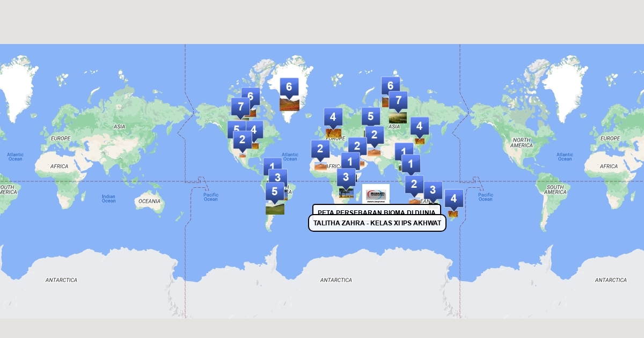Click marker 5 over western Russia
Image resolution: width=644 pixels, height=338 pixels.
coord(370,116)
